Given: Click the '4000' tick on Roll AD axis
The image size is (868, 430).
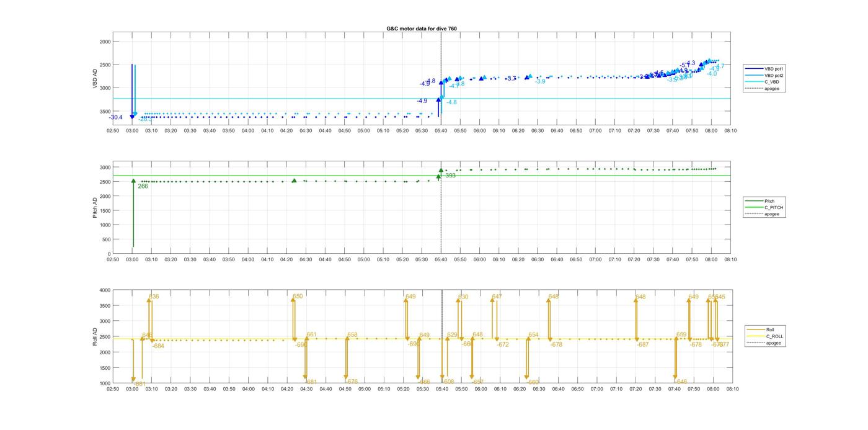Looking at the screenshot, I should pos(104,290).
